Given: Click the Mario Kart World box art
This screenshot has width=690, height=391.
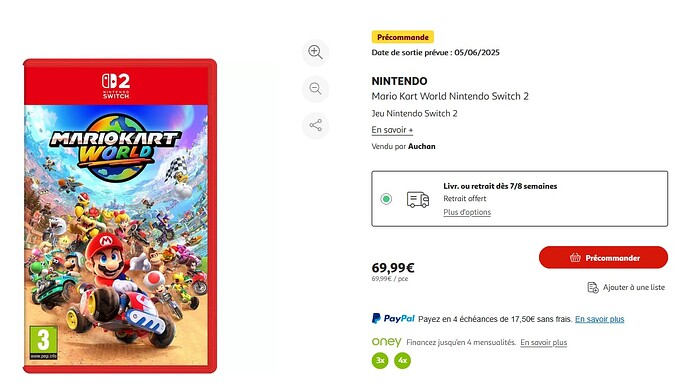Looking at the screenshot, I should tap(120, 216).
